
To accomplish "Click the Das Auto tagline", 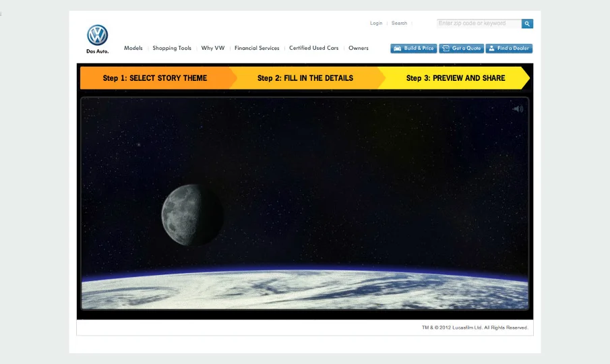I will 98,51.
